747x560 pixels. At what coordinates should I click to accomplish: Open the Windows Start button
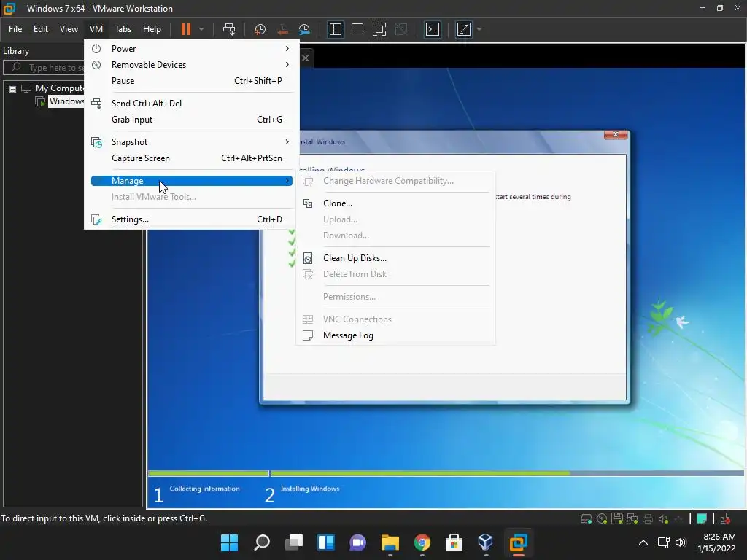click(229, 542)
